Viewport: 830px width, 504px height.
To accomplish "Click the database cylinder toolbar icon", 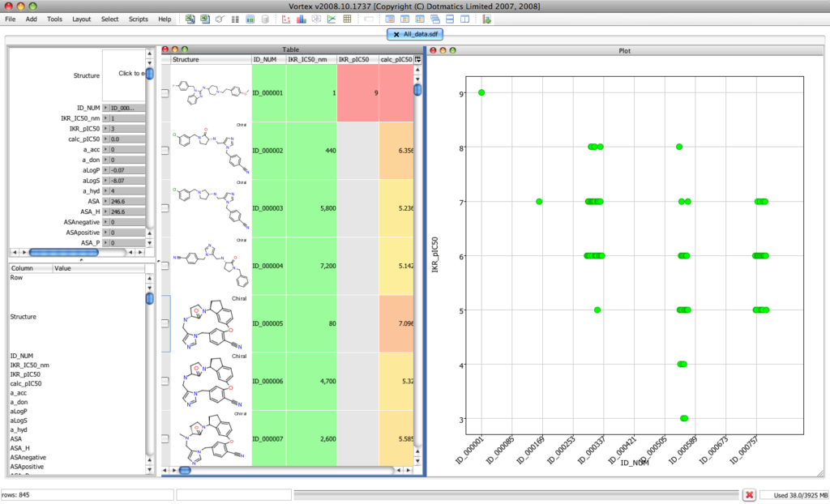I will (265, 19).
